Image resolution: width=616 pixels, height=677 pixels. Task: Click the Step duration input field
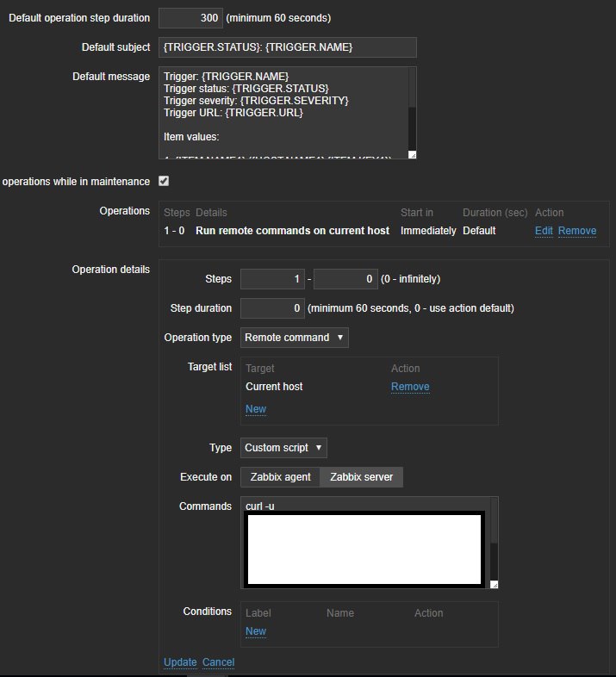(x=272, y=308)
